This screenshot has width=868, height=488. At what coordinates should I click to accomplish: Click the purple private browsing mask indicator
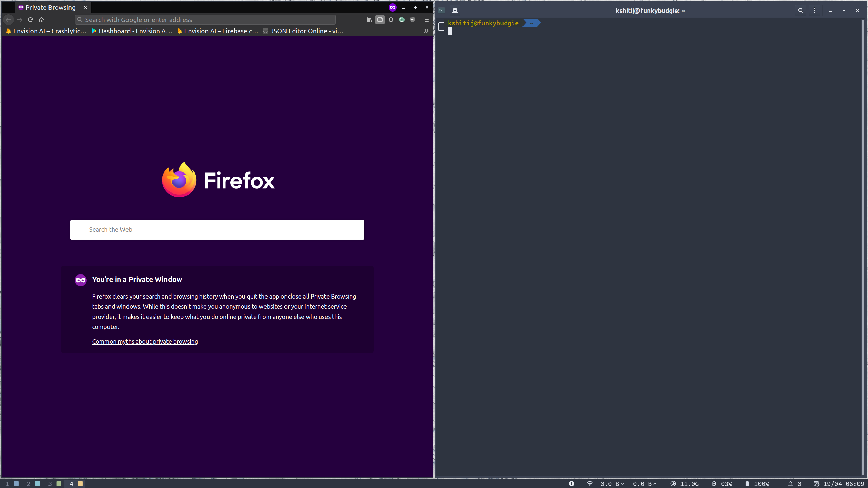pyautogui.click(x=393, y=7)
